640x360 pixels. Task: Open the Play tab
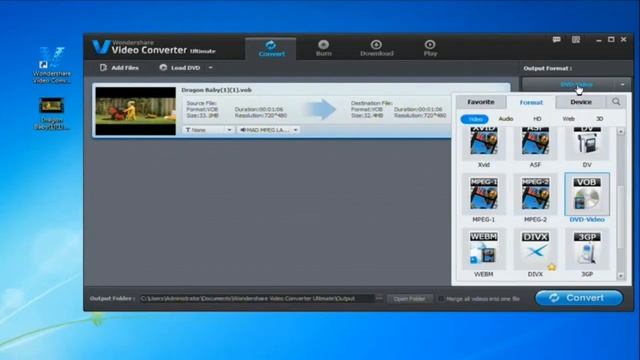[430, 48]
